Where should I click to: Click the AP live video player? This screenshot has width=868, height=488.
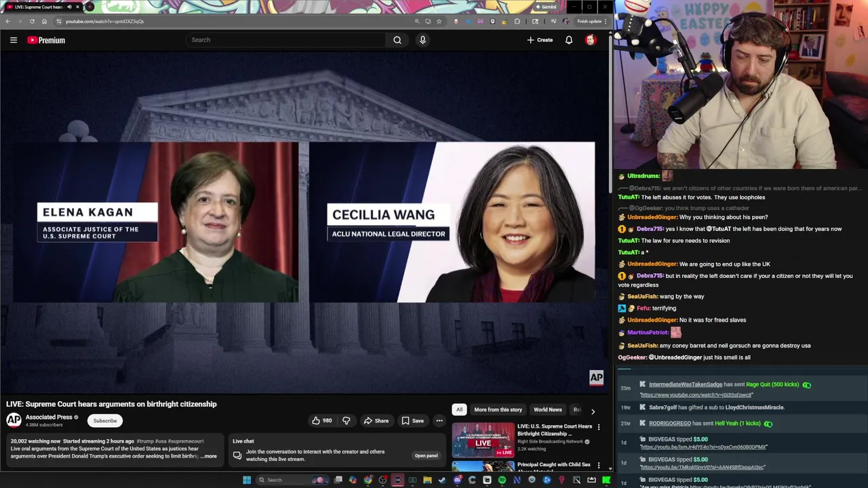point(304,222)
